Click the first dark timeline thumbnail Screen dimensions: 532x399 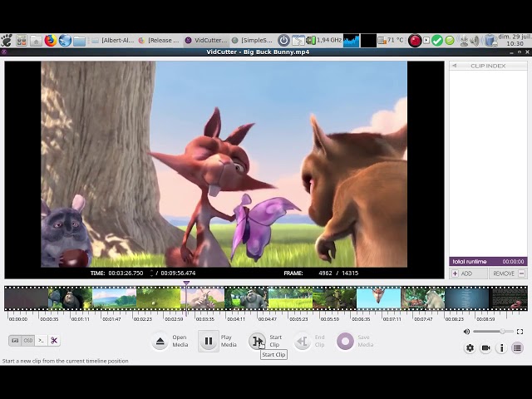26,298
